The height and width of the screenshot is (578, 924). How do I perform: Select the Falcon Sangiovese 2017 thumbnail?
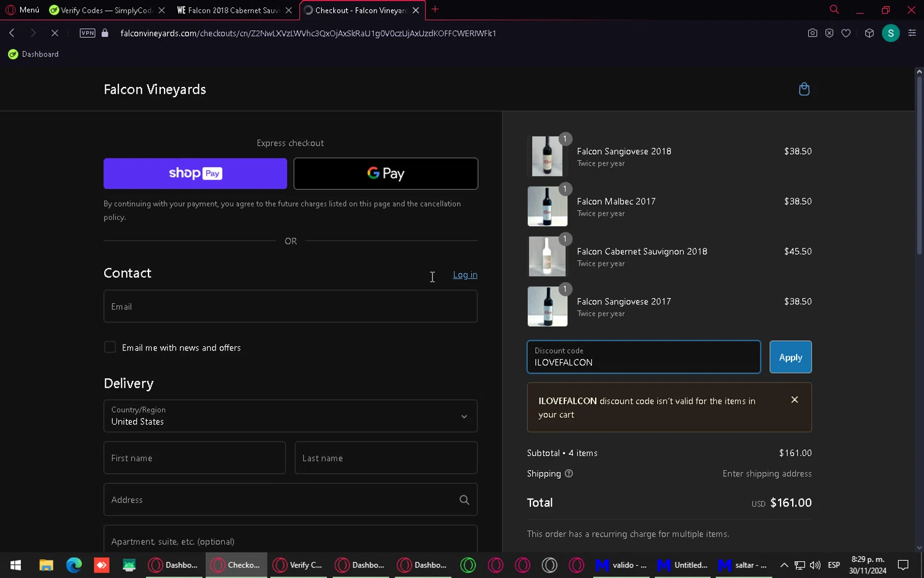(547, 306)
